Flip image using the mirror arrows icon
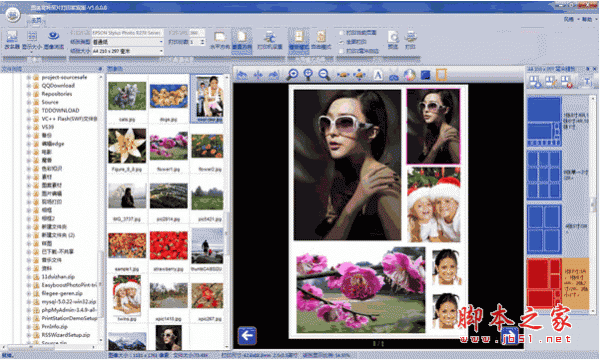Screen dimensions: 600x360 tap(258, 75)
